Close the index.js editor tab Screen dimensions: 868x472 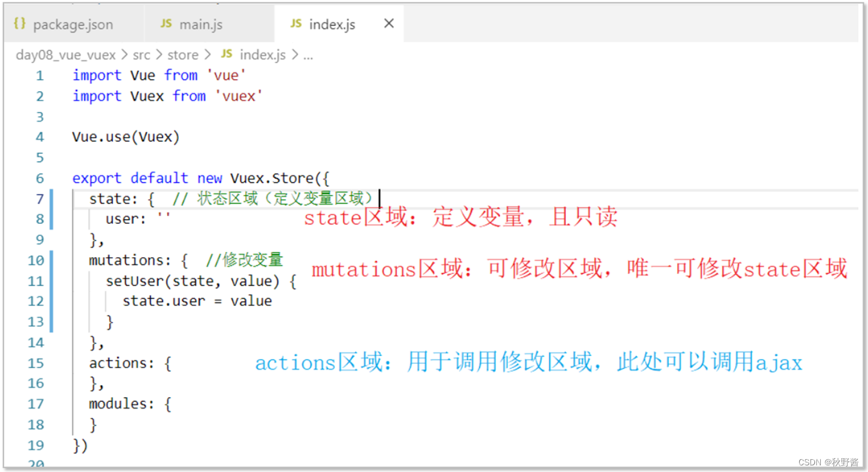point(388,23)
